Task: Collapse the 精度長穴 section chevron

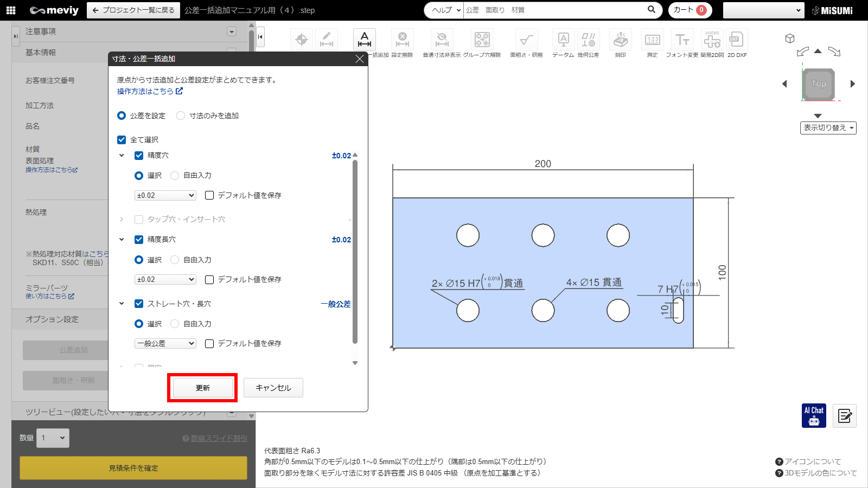Action: (122, 240)
